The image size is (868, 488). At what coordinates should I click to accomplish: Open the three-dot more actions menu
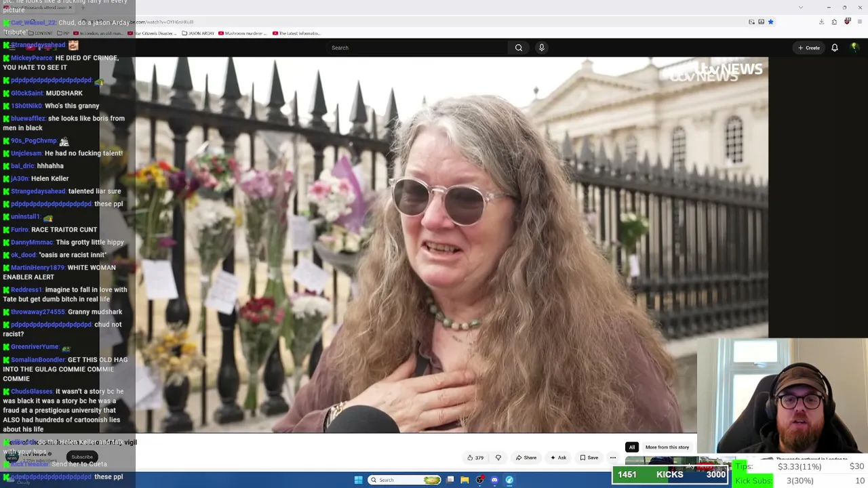pyautogui.click(x=613, y=457)
